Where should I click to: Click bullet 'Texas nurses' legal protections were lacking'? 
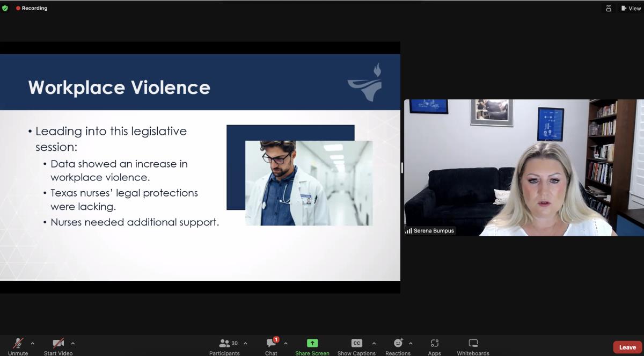pos(124,199)
